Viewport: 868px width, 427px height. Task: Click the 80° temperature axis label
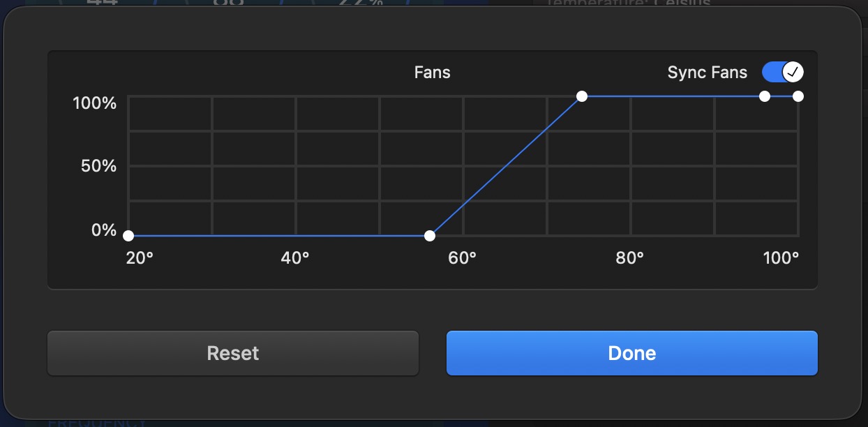point(630,258)
